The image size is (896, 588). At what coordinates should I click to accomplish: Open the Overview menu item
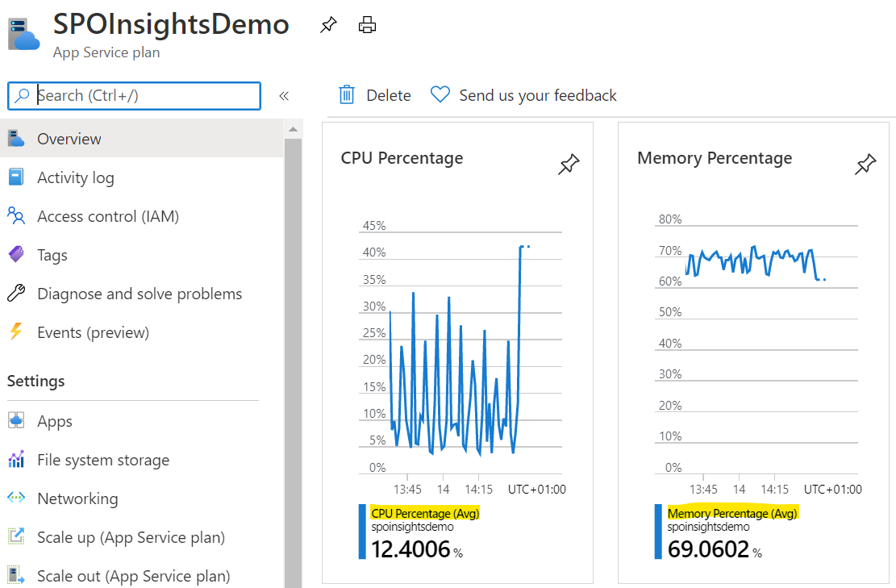click(x=142, y=139)
